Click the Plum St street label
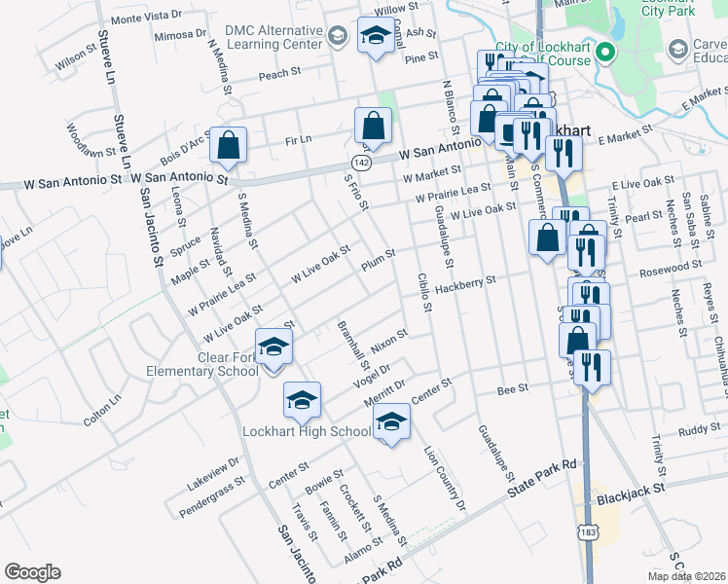 [x=379, y=260]
